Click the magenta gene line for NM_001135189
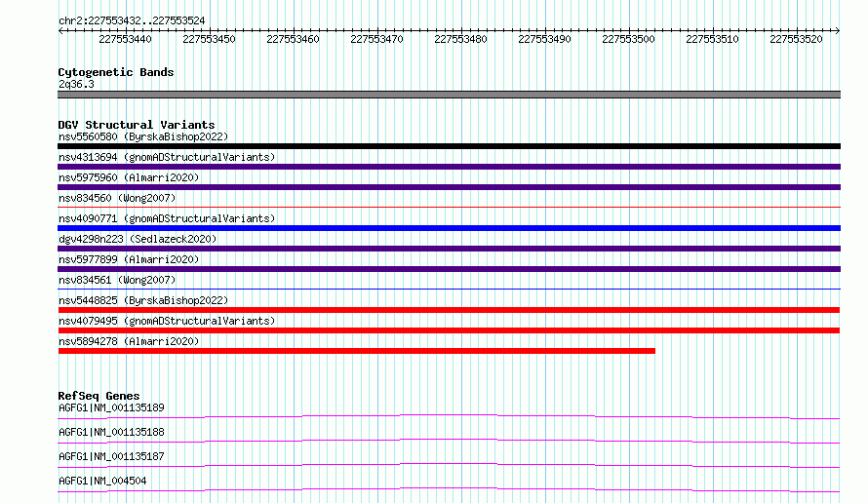The height and width of the screenshot is (503, 868). tap(449, 416)
